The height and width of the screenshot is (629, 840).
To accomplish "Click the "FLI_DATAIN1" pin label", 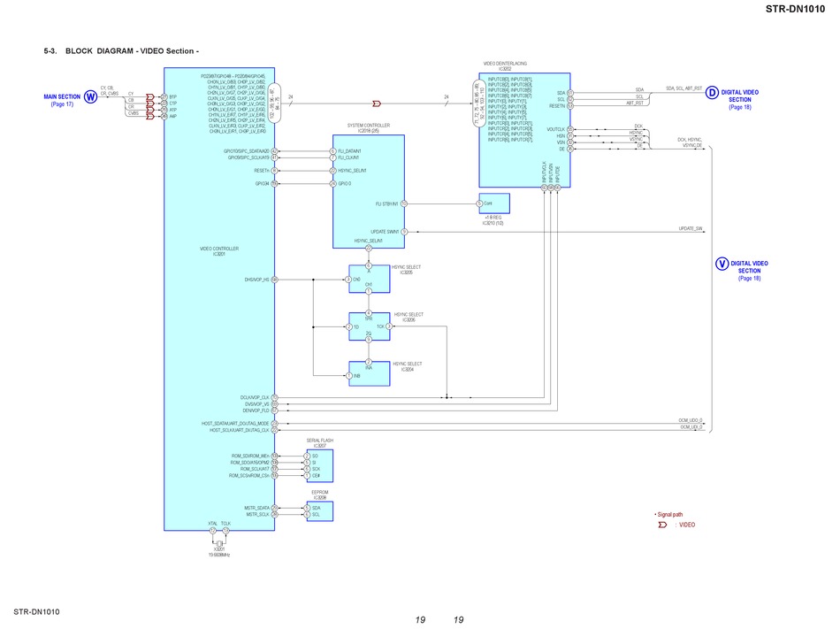I will tap(350, 151).
